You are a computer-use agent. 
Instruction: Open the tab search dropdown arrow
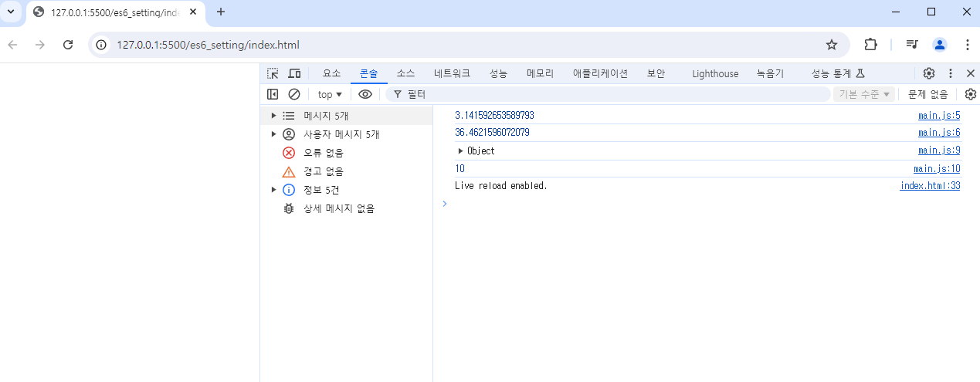(x=11, y=12)
